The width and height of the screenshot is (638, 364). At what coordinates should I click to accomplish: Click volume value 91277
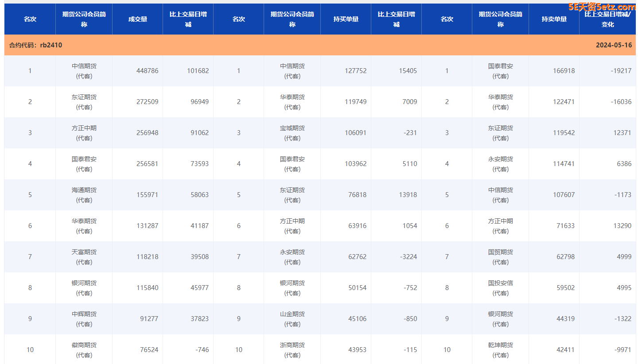(x=149, y=319)
